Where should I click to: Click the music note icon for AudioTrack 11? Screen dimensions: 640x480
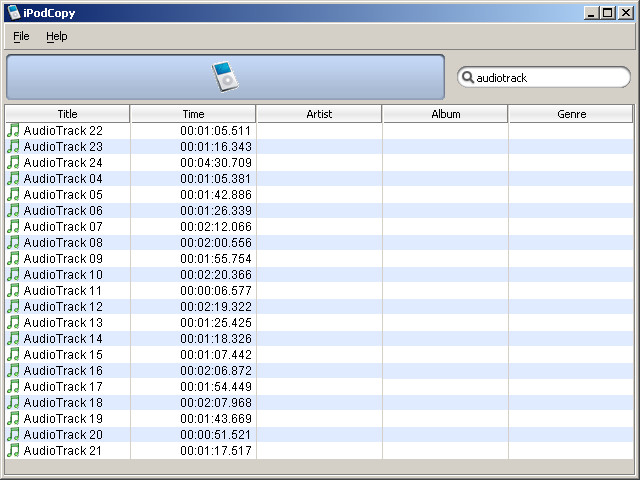point(13,291)
